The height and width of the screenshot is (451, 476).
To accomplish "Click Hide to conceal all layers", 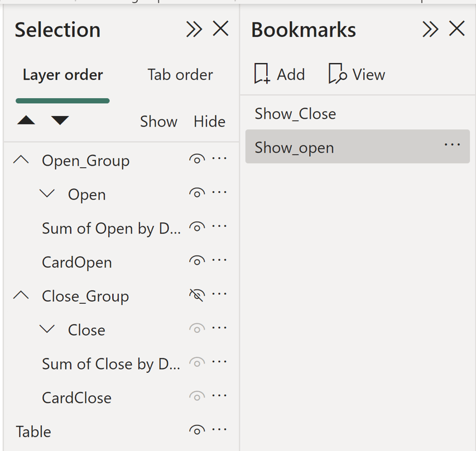I will point(209,122).
